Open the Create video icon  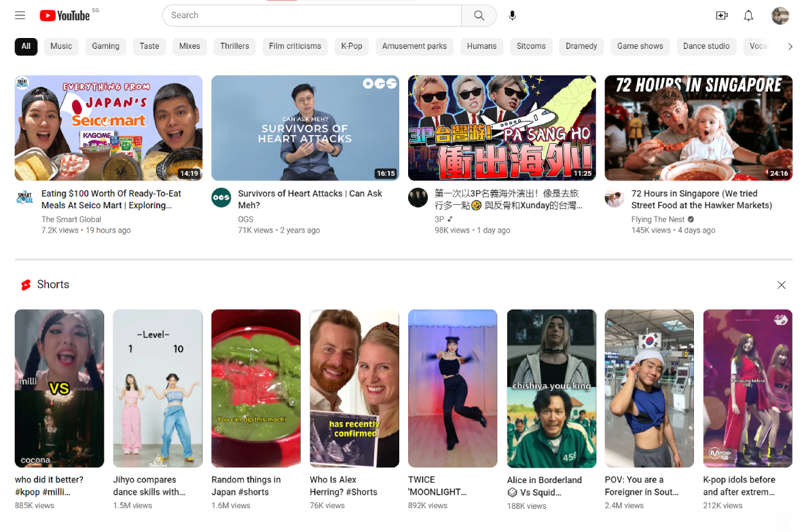722,16
